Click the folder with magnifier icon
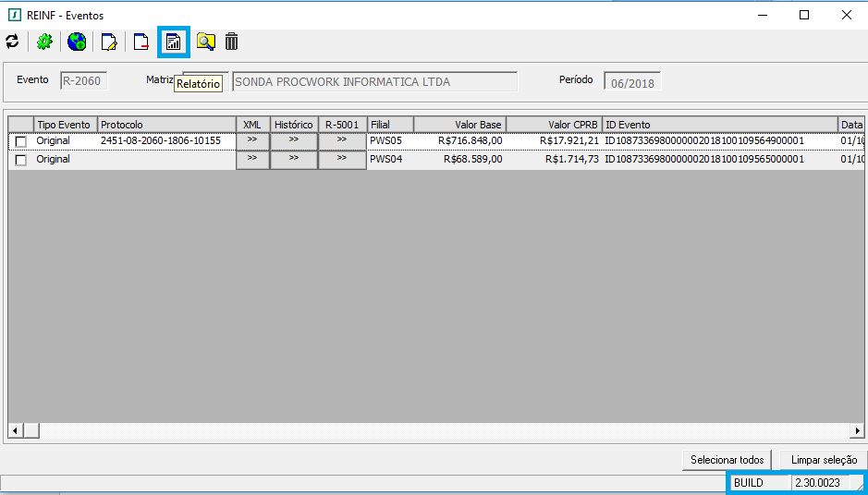The width and height of the screenshot is (868, 495). [204, 42]
